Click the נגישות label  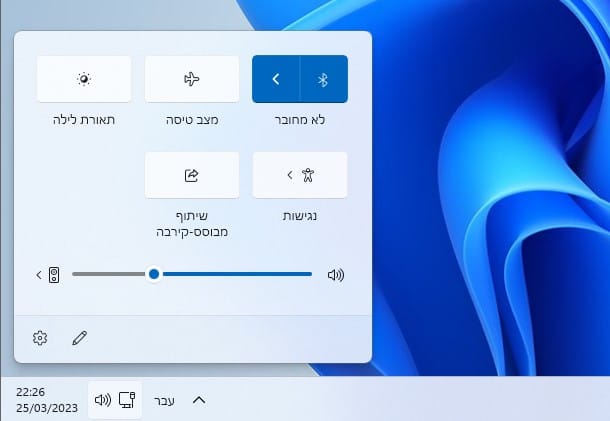[x=300, y=216]
